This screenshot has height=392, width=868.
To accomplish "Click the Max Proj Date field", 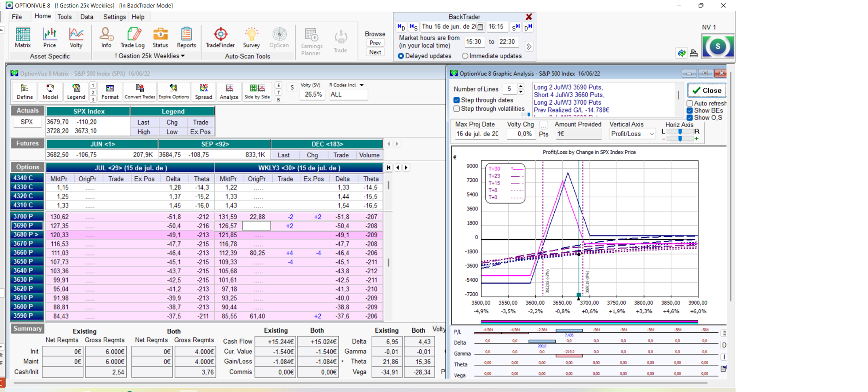I will (x=477, y=134).
